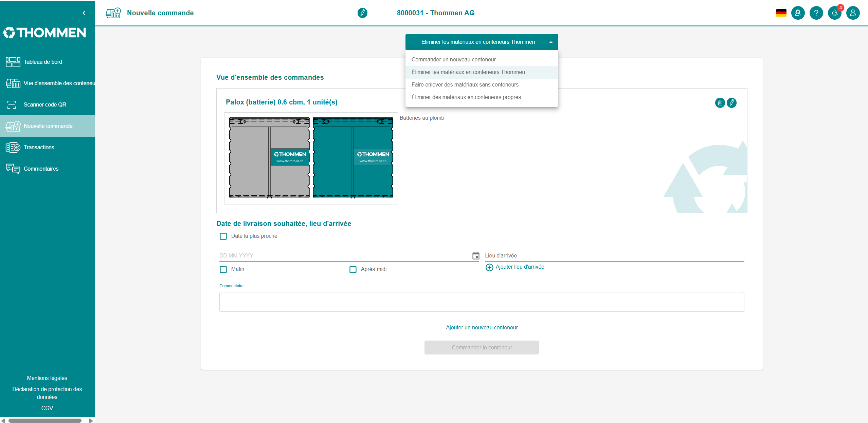Screen dimensions: 868x423
Task: Click the sidebar scrollbar left arrow
Action: (3, 421)
